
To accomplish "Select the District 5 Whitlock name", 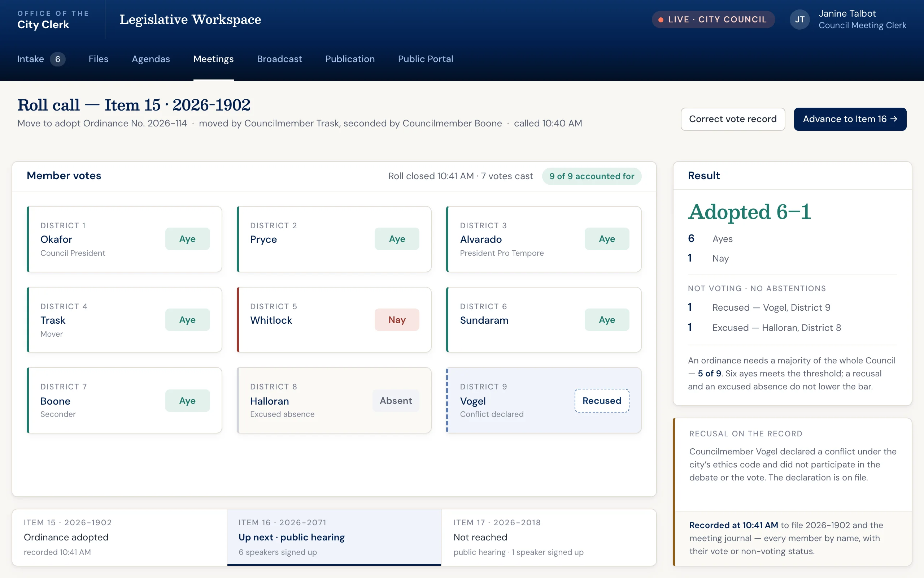I will click(271, 320).
